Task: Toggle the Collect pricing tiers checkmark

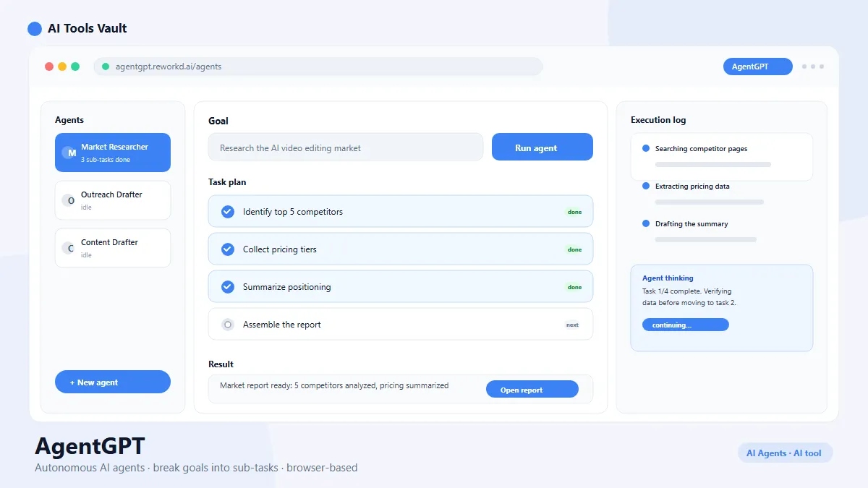Action: [x=228, y=249]
